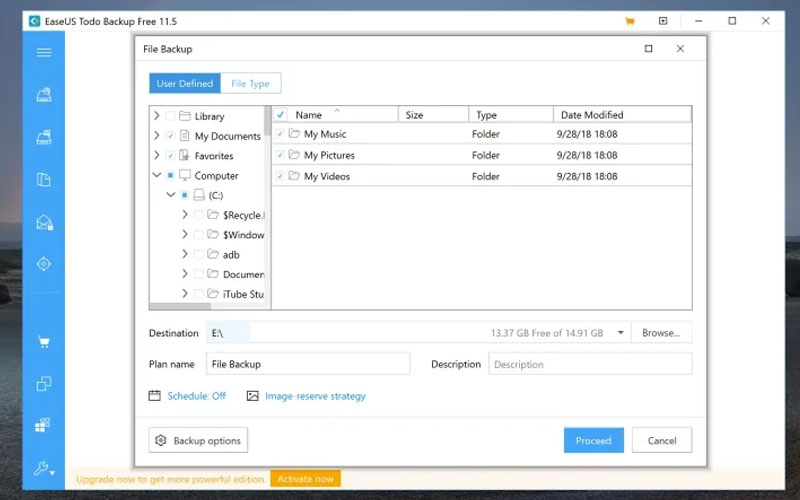Click the tree vertical scrollbar thumb
This screenshot has height=500, width=800.
[267, 121]
